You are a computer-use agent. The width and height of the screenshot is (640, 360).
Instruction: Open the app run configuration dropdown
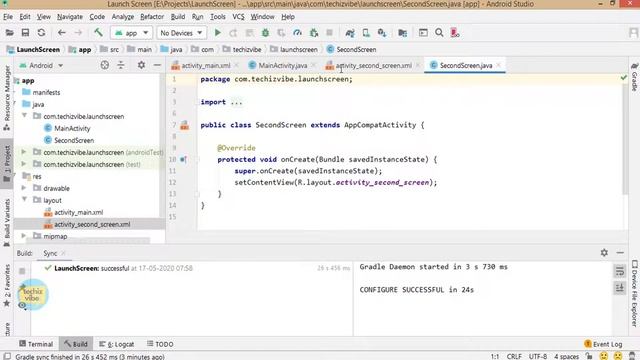(x=131, y=33)
